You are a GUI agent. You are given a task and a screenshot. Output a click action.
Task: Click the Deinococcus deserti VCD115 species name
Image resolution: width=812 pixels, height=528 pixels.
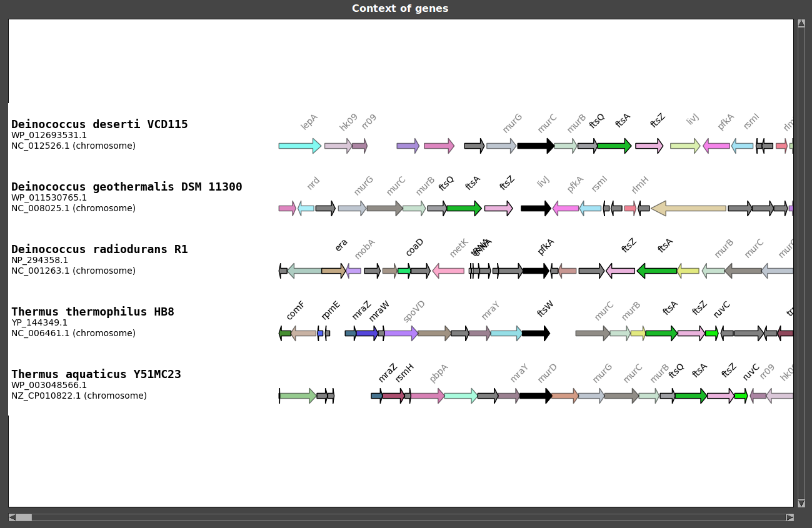pyautogui.click(x=99, y=124)
